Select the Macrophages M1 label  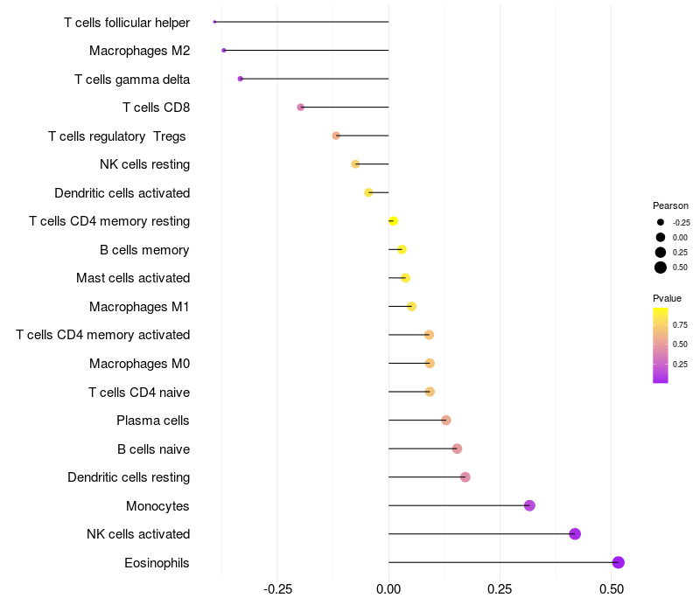tap(139, 307)
